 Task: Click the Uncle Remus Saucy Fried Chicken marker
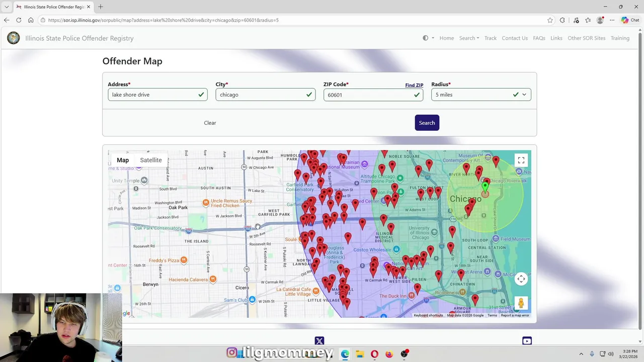(206, 203)
